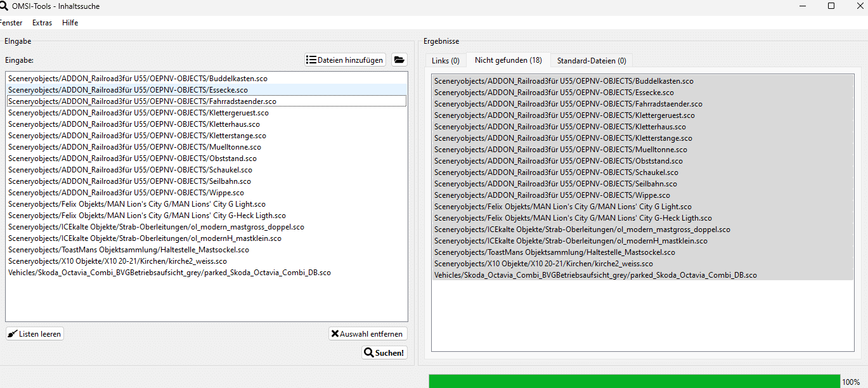Open the Fenster menu

[11, 23]
